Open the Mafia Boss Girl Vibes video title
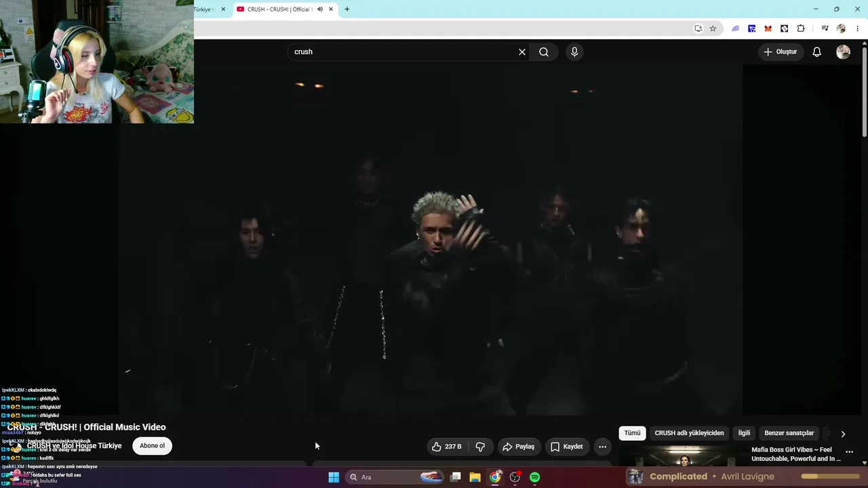The image size is (868, 488). pos(796,454)
